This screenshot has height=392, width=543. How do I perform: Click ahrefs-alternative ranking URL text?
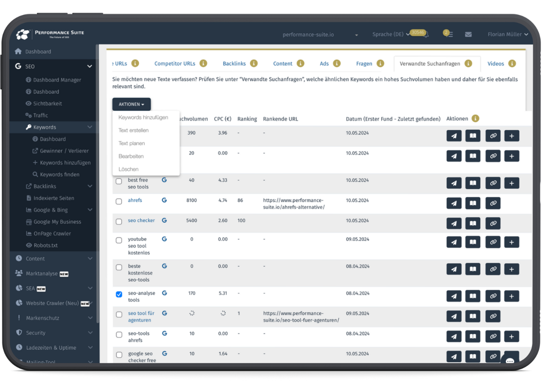[x=294, y=204]
